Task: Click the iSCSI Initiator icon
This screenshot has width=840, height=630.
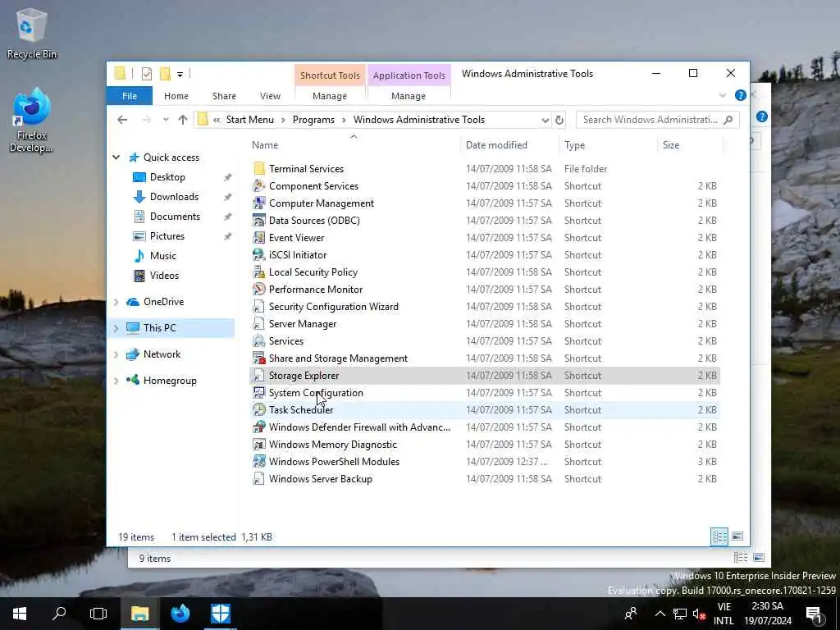Action: (x=259, y=254)
